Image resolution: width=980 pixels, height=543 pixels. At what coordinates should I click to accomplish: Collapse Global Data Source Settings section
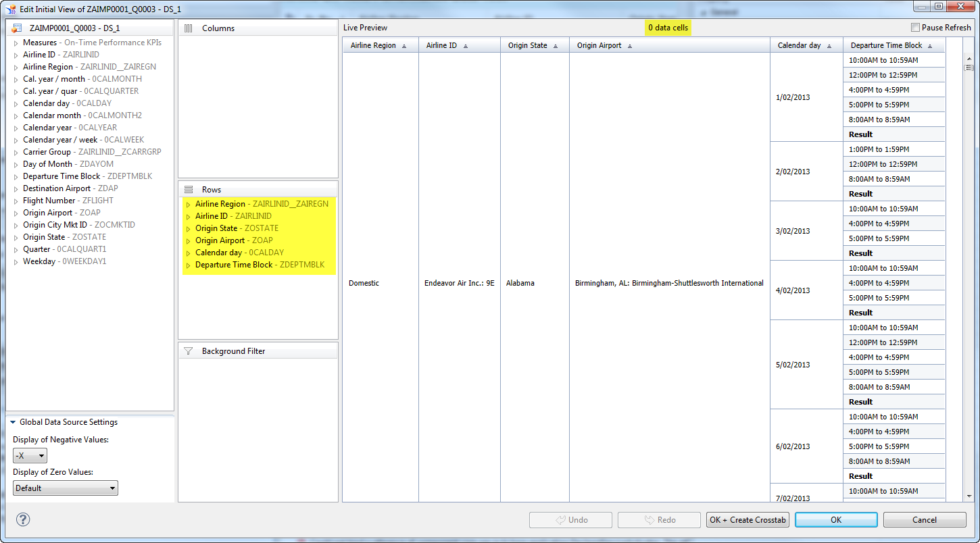(x=13, y=422)
